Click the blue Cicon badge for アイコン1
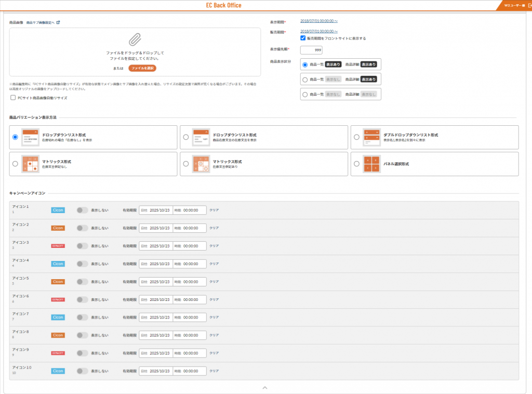 (x=58, y=210)
